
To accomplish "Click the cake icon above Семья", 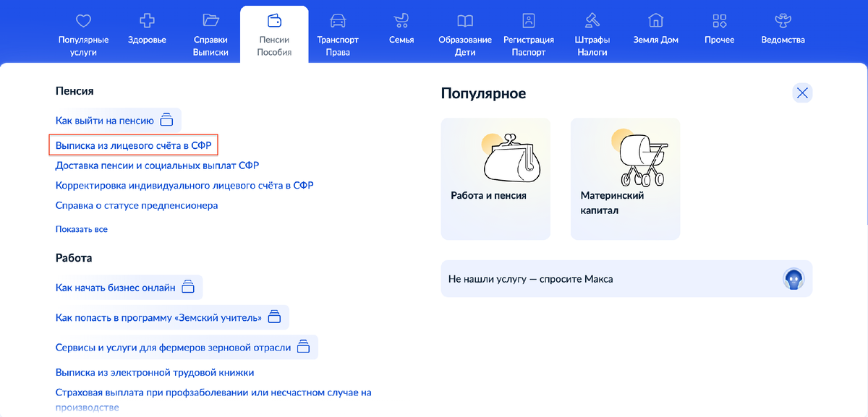I will pyautogui.click(x=401, y=21).
